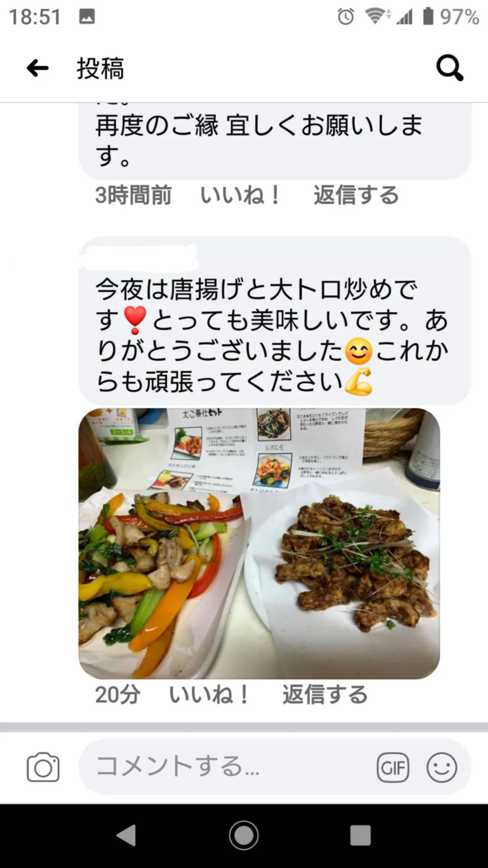This screenshot has height=868, width=488.
Task: Tap the alarm icon in status bar
Action: 346,17
